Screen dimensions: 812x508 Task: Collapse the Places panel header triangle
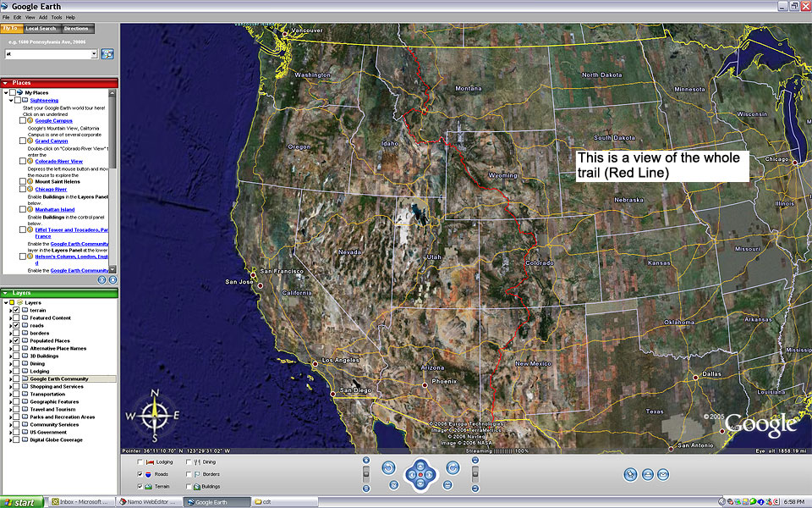coord(5,83)
